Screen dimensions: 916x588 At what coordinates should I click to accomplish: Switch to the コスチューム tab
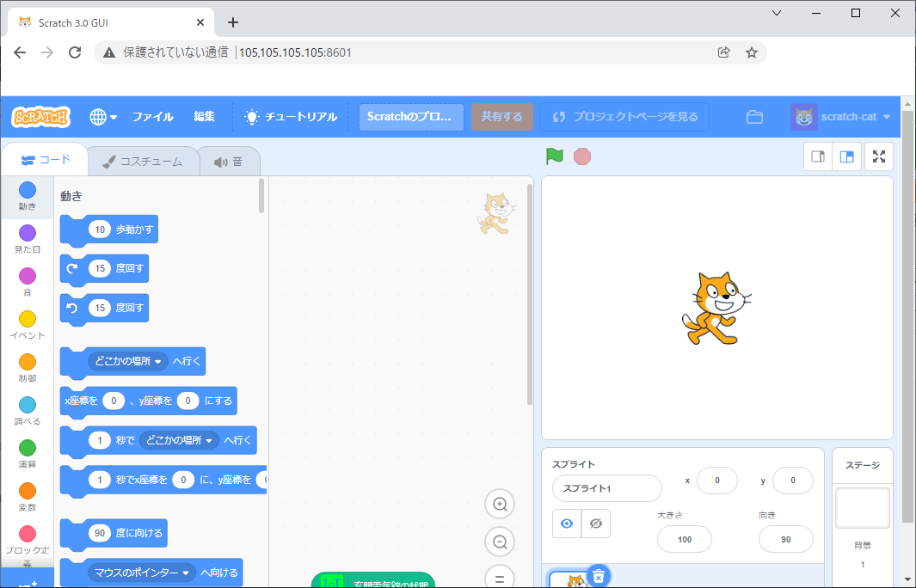[143, 162]
